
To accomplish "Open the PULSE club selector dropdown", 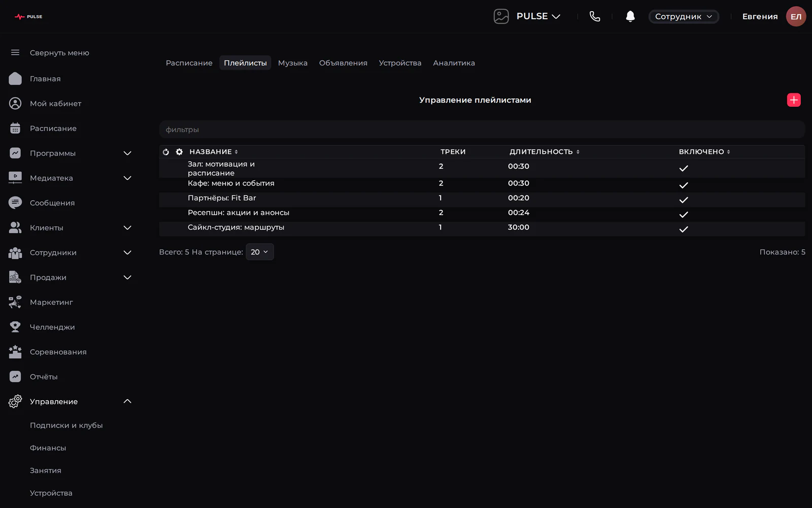I will pyautogui.click(x=538, y=16).
